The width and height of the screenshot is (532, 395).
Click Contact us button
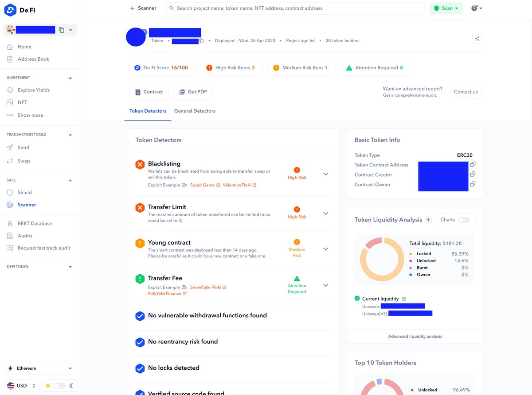click(466, 92)
